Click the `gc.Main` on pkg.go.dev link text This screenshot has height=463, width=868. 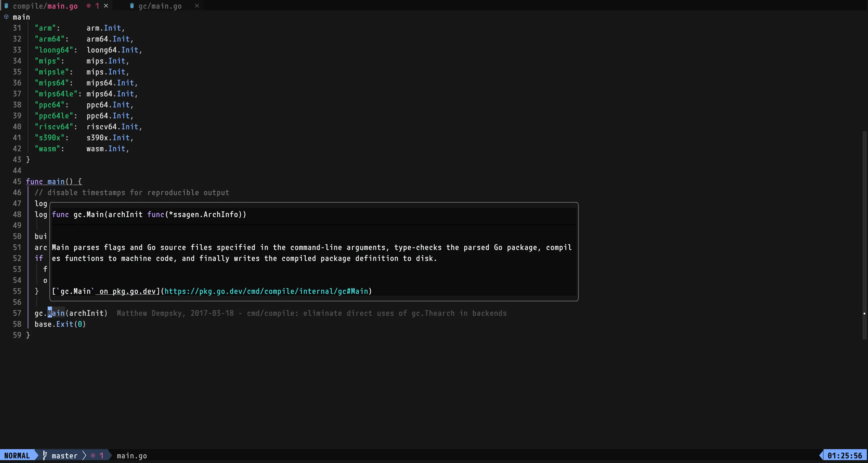[x=106, y=291]
